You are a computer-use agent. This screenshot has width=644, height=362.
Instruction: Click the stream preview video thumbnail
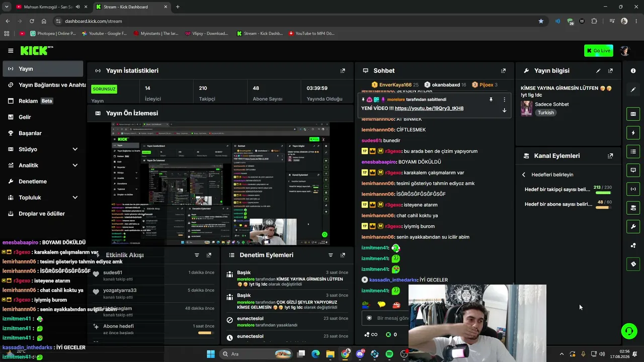[220, 184]
